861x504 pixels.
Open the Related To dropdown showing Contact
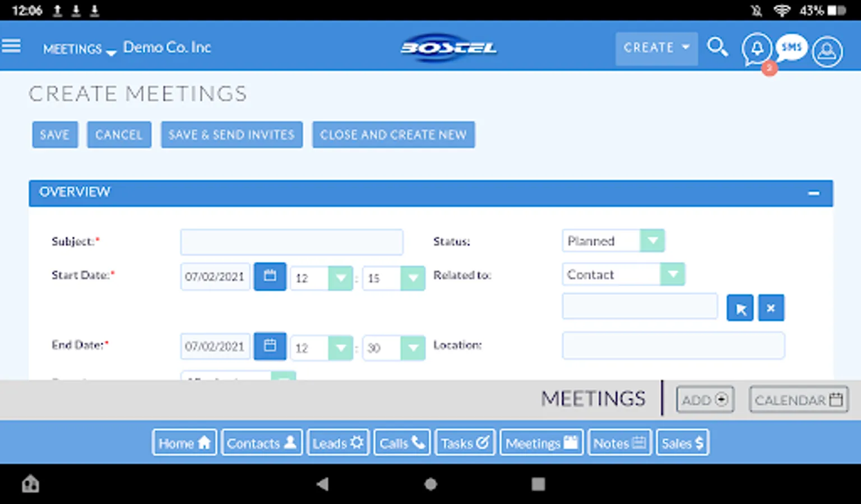pos(674,274)
